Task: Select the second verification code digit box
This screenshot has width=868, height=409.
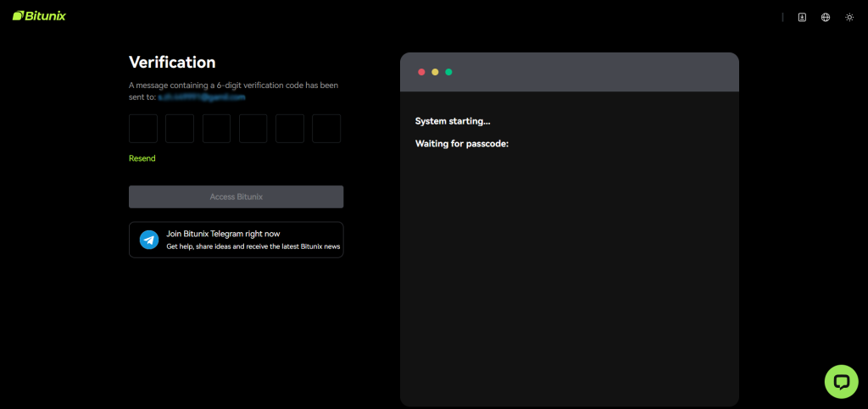Action: click(x=180, y=129)
